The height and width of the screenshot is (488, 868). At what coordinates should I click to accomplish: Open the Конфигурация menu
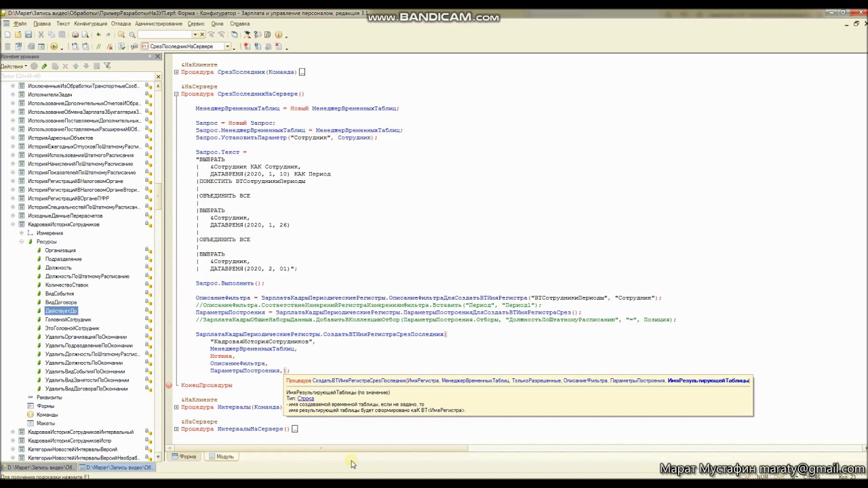[91, 24]
